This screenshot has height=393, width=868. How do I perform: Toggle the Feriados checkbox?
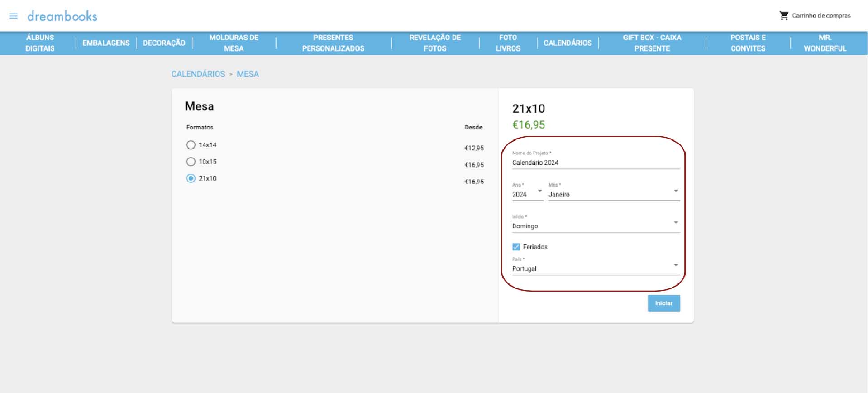click(x=516, y=247)
